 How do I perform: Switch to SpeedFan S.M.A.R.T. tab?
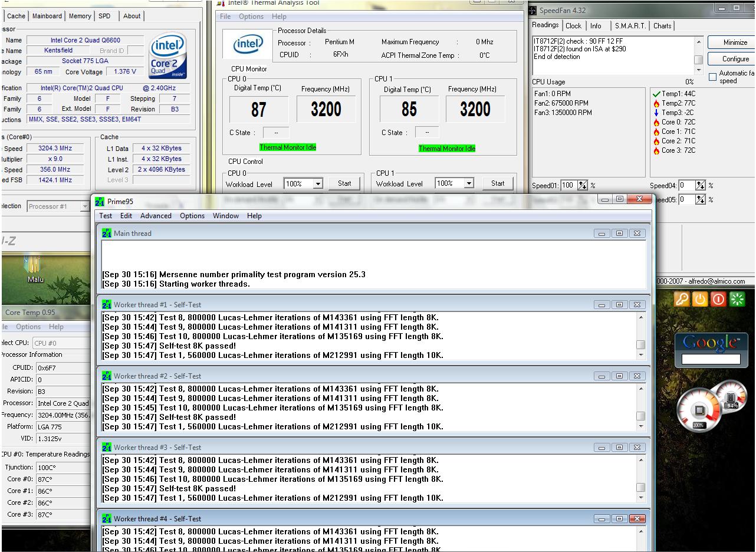click(630, 26)
